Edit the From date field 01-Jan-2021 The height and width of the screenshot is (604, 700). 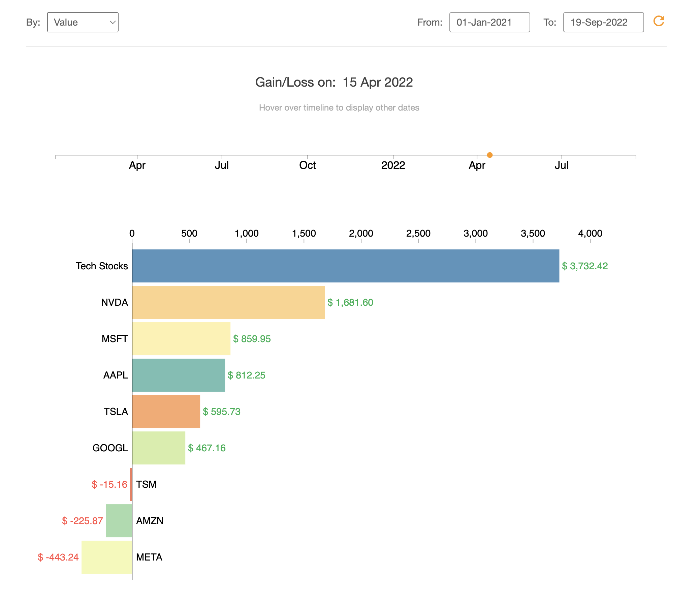[489, 22]
